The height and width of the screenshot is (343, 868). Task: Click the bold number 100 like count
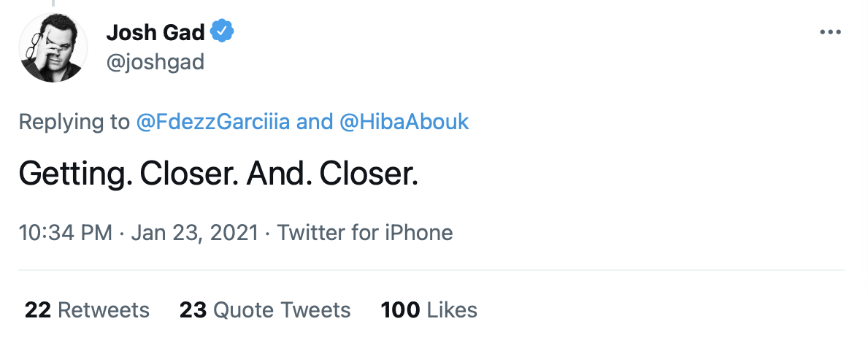pos(400,309)
